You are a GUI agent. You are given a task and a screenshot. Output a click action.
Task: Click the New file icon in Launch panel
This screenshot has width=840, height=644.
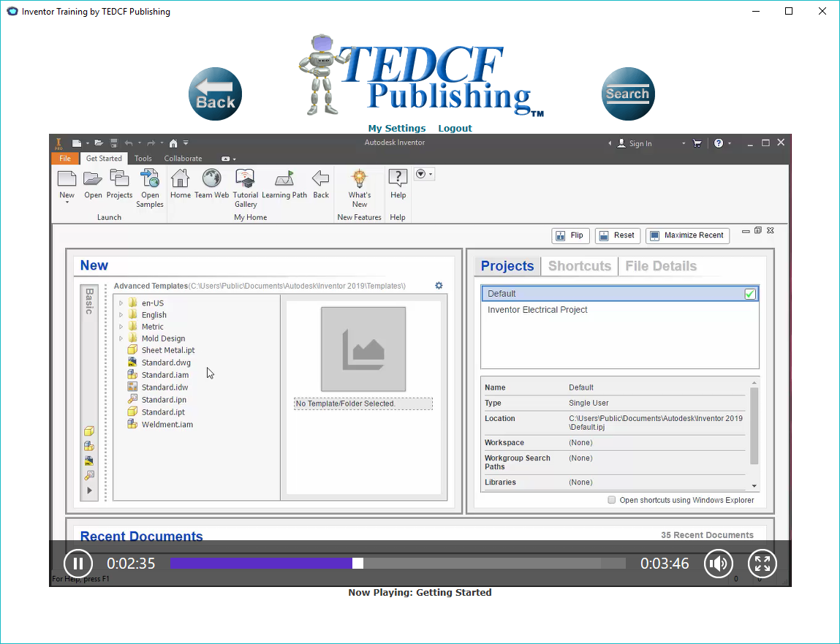point(67,179)
